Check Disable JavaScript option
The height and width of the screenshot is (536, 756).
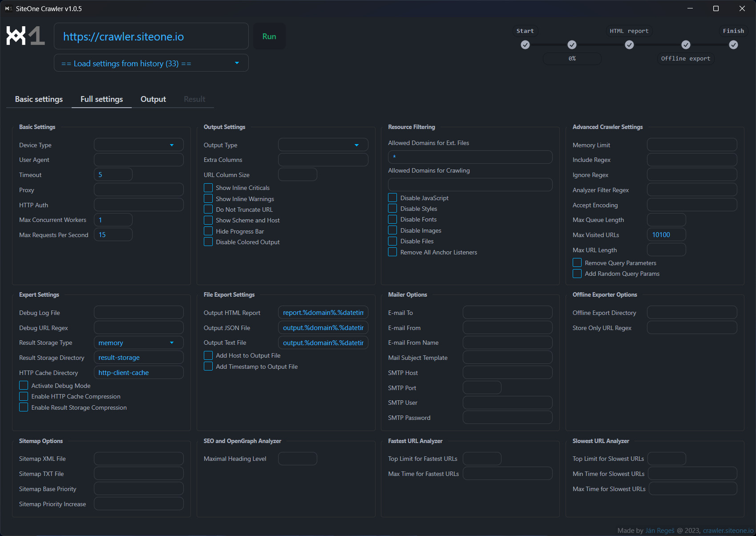click(x=392, y=197)
